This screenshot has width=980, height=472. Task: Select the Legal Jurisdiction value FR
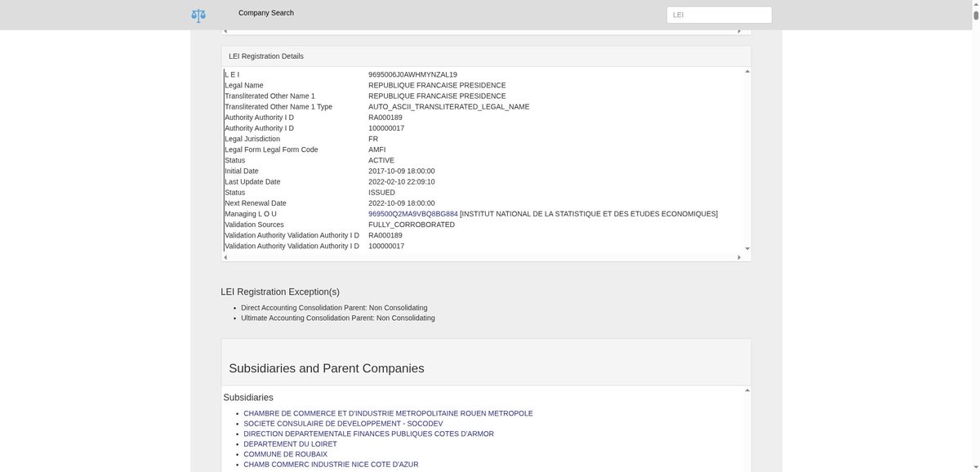373,139
